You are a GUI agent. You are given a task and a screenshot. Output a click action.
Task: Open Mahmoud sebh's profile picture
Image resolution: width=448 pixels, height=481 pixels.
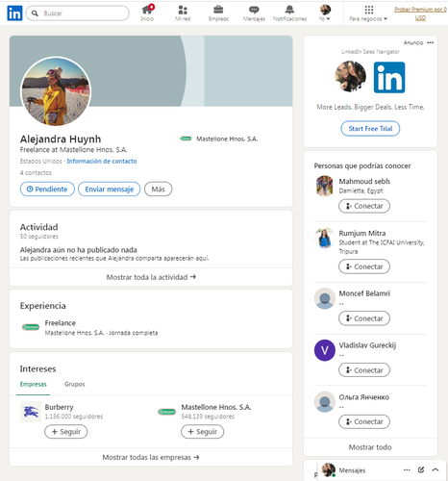(325, 186)
